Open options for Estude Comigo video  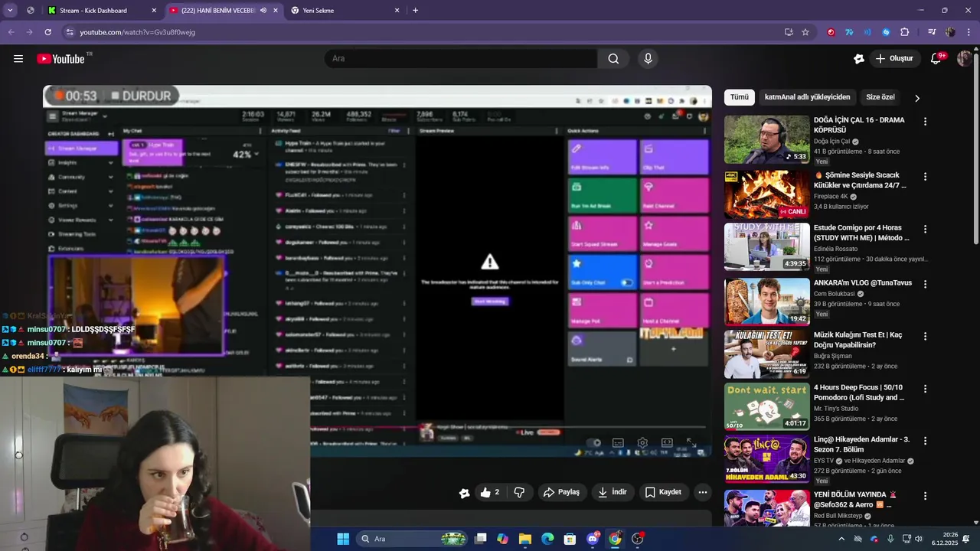click(x=925, y=229)
